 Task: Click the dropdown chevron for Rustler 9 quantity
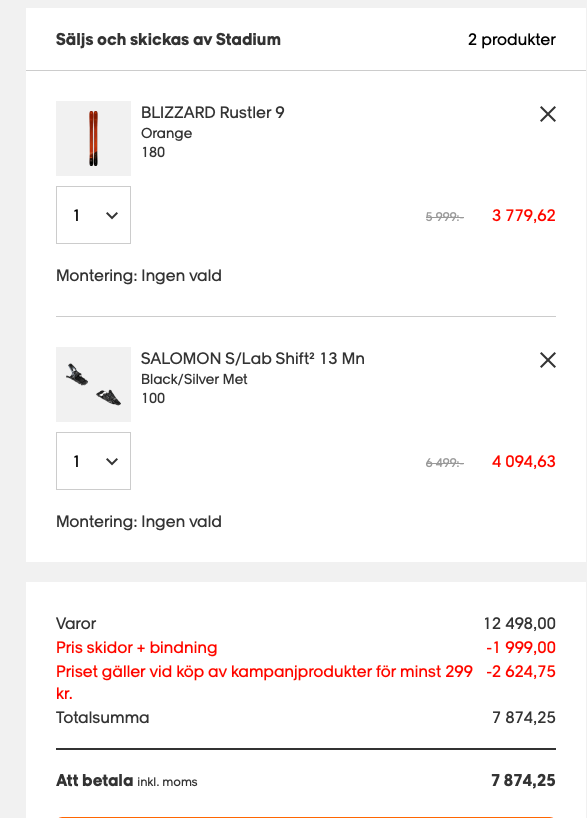pos(110,215)
